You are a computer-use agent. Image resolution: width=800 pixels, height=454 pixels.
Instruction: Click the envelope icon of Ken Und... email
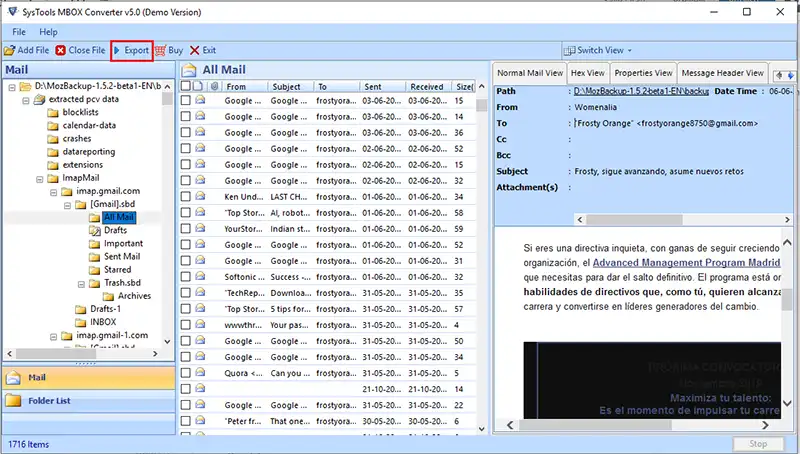tap(200, 196)
